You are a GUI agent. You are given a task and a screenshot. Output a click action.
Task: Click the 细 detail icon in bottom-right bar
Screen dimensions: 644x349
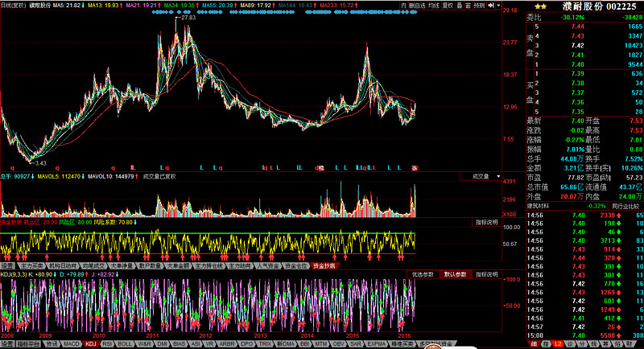coord(533,343)
